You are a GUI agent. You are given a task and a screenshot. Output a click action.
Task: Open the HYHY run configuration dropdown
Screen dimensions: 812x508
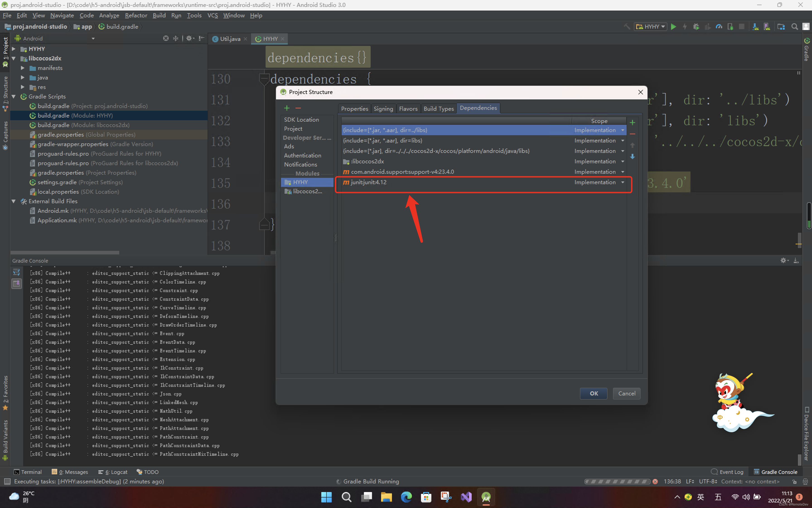click(650, 27)
